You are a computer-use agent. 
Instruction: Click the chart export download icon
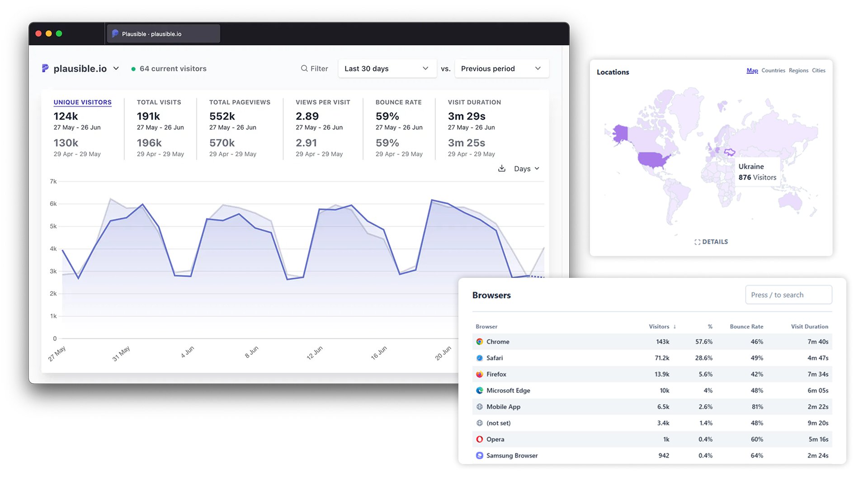tap(502, 168)
